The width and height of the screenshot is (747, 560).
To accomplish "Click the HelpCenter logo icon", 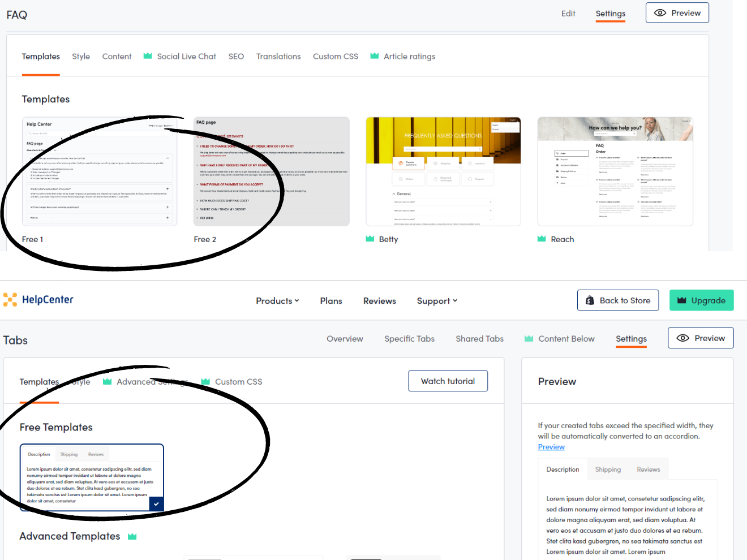I will pyautogui.click(x=10, y=300).
